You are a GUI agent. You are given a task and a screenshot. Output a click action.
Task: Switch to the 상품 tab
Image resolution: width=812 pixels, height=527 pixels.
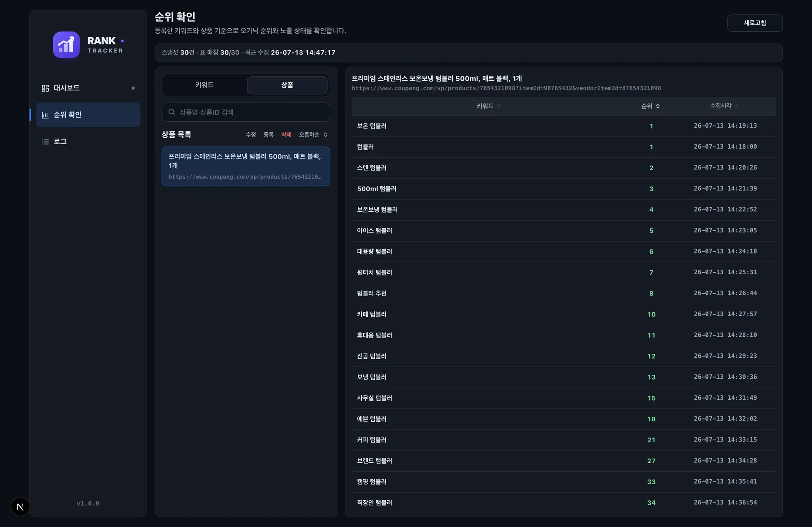pos(287,85)
